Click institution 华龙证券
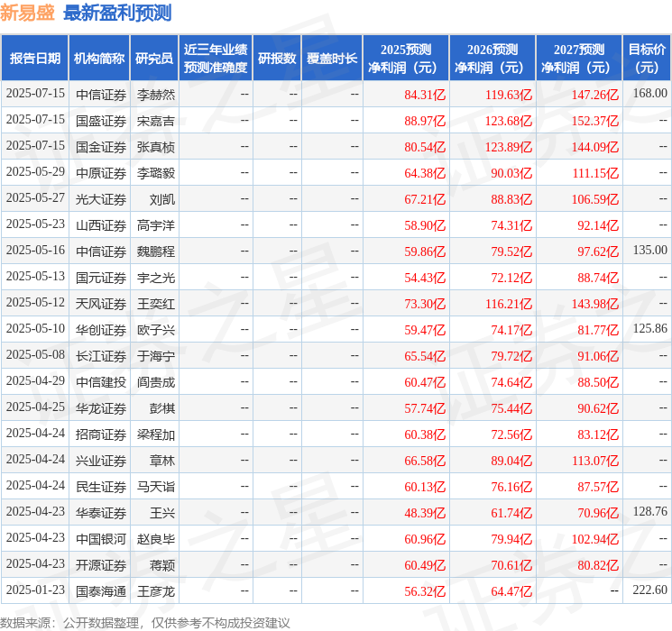 (101, 408)
